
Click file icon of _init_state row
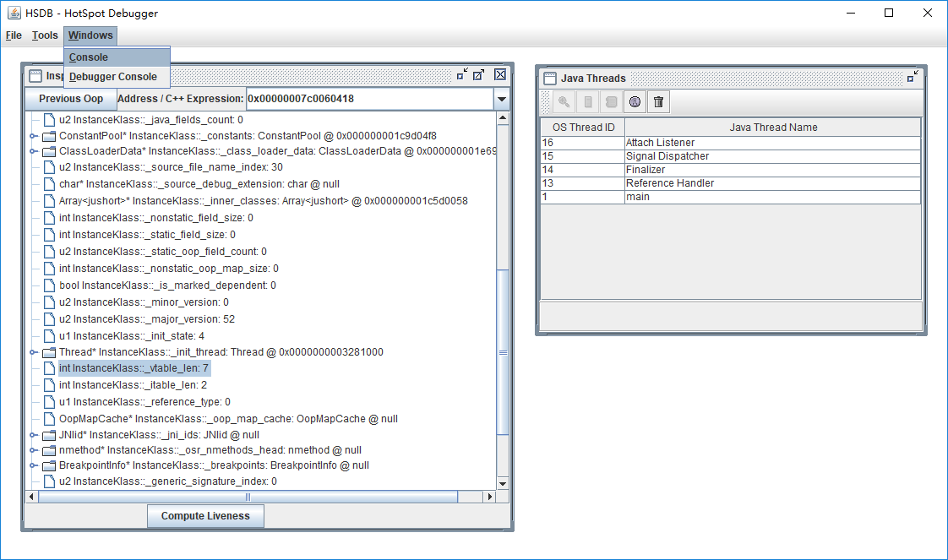50,336
